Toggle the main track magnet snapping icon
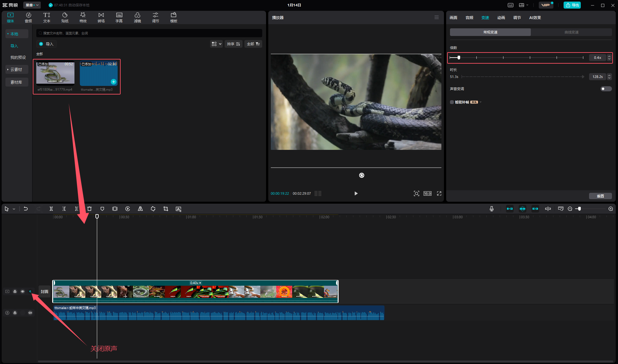 point(510,209)
